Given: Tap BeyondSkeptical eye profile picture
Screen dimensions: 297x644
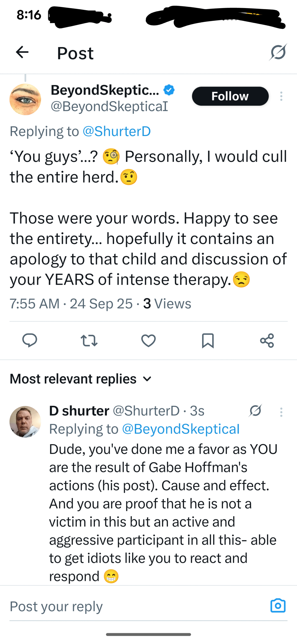Looking at the screenshot, I should point(25,99).
